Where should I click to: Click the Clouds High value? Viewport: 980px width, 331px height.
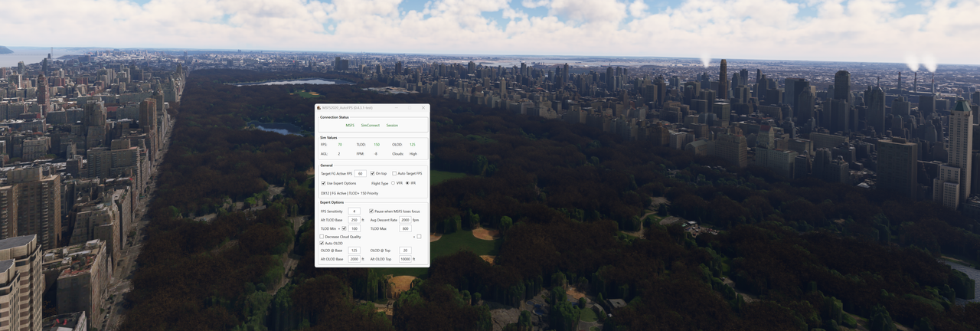413,153
